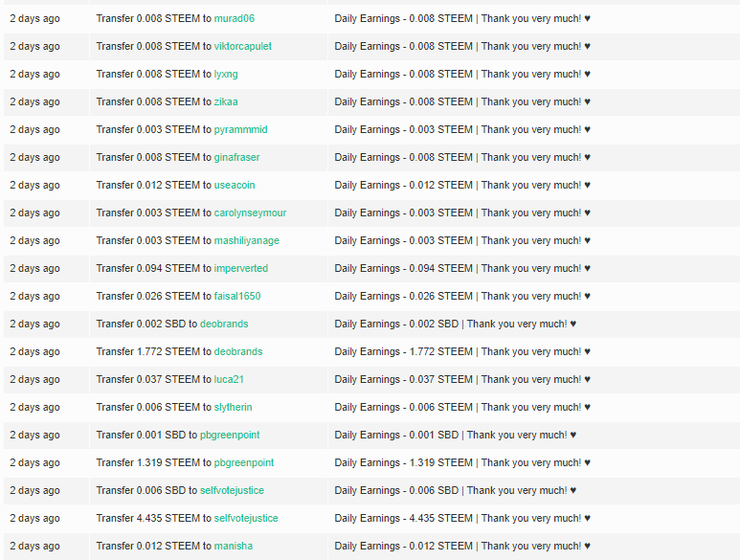Open the zikaa account link
Image resolution: width=740 pixels, height=560 pixels.
(x=226, y=101)
